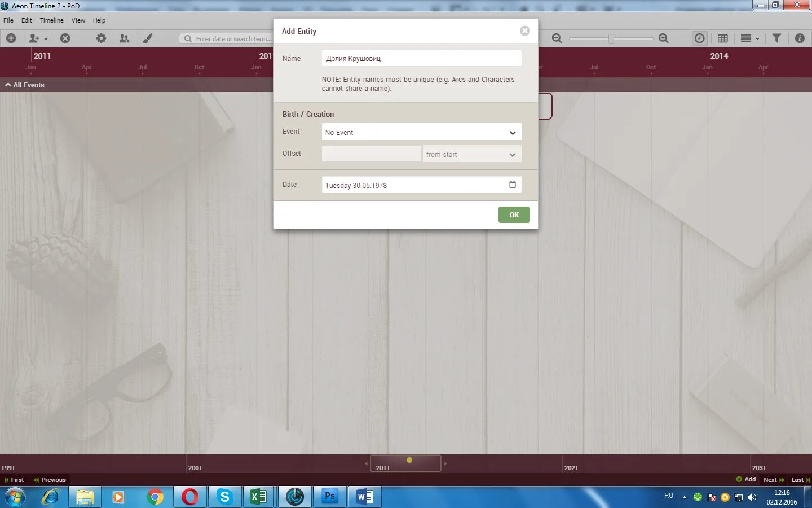Click the Aeon Timeline taskbar icon
812x508 pixels.
294,497
